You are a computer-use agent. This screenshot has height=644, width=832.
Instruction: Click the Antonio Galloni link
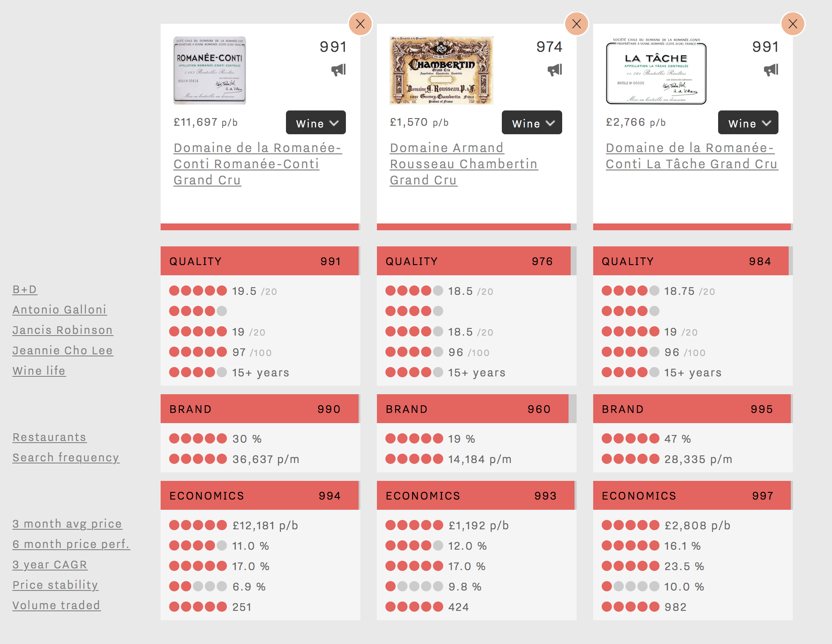click(59, 310)
